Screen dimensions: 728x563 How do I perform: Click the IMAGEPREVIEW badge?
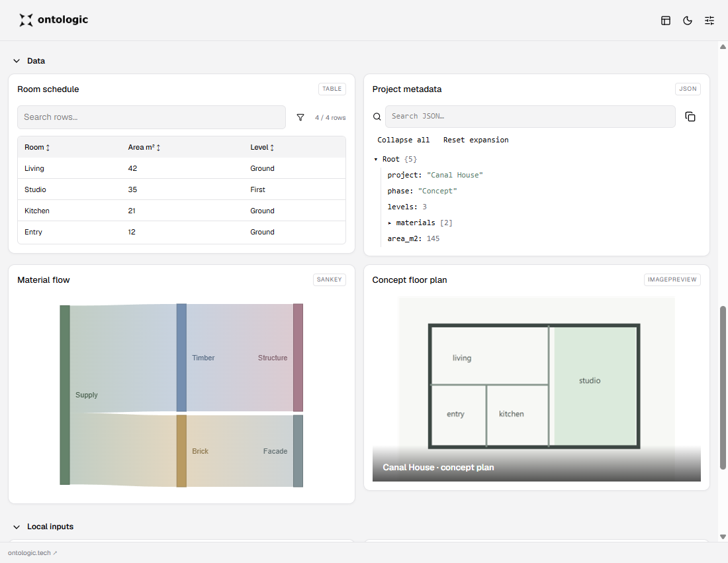(672, 280)
